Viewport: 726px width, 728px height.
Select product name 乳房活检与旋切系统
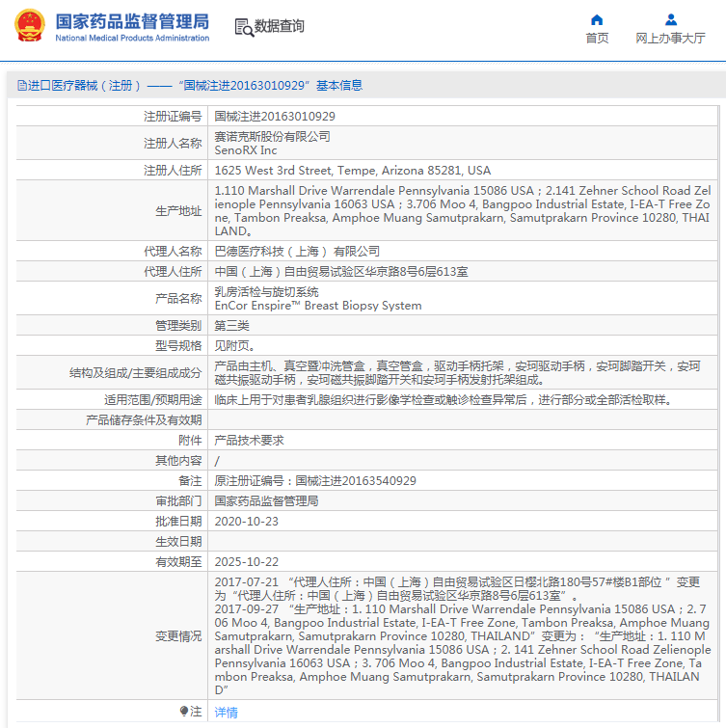click(x=266, y=292)
